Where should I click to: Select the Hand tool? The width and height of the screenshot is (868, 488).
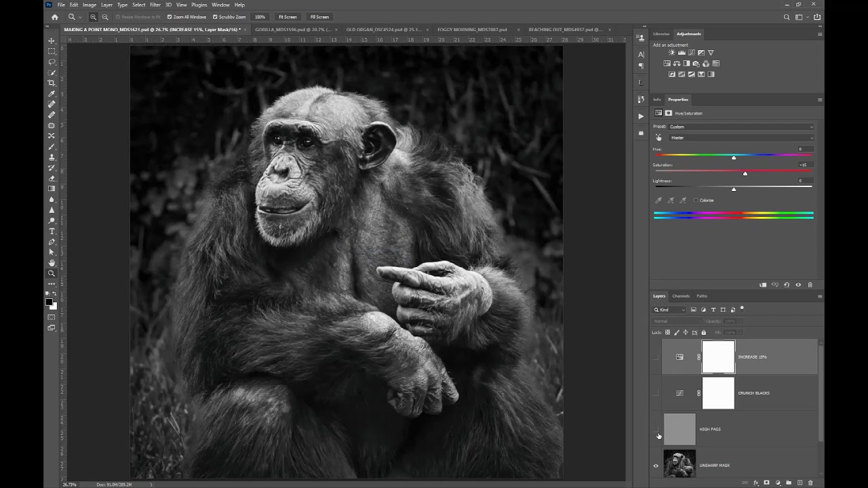[52, 263]
